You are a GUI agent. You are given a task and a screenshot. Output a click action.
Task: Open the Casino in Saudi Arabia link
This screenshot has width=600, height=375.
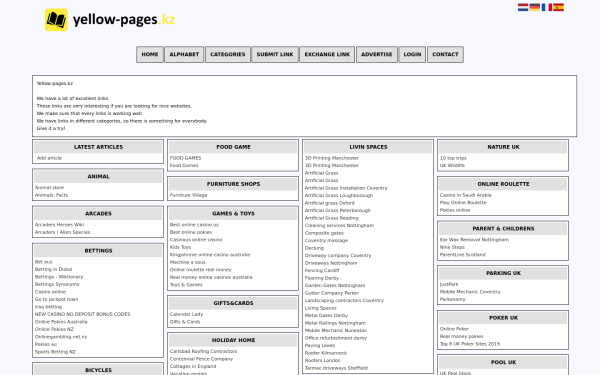[x=466, y=195]
